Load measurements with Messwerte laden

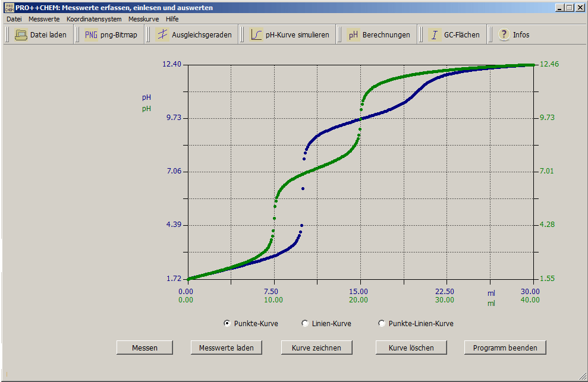click(226, 347)
